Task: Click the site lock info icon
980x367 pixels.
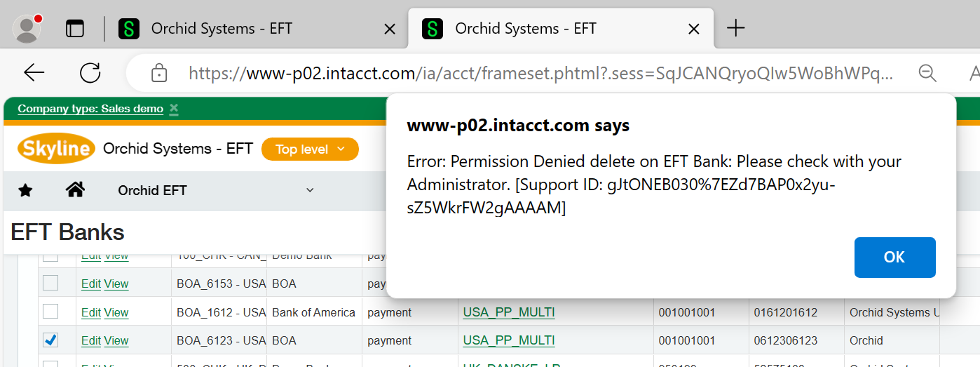Action: [159, 73]
